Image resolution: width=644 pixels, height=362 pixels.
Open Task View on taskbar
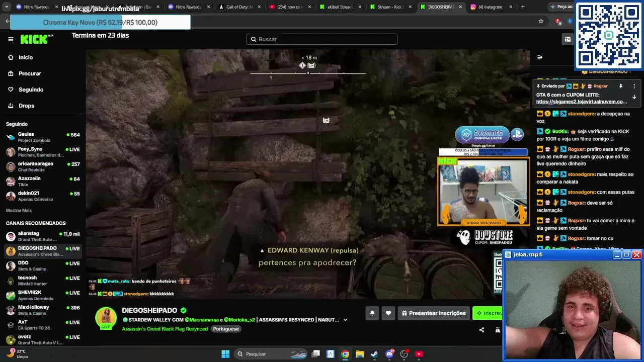(316, 354)
